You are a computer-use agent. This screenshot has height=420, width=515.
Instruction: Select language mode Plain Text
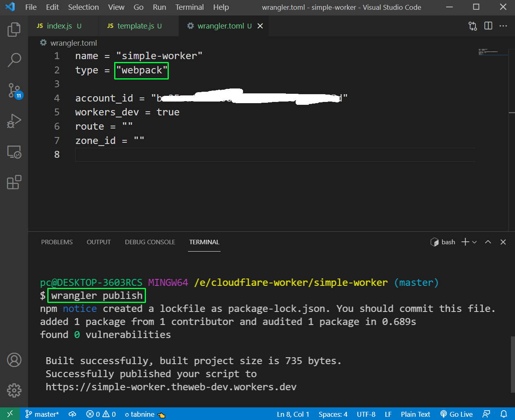click(x=415, y=414)
